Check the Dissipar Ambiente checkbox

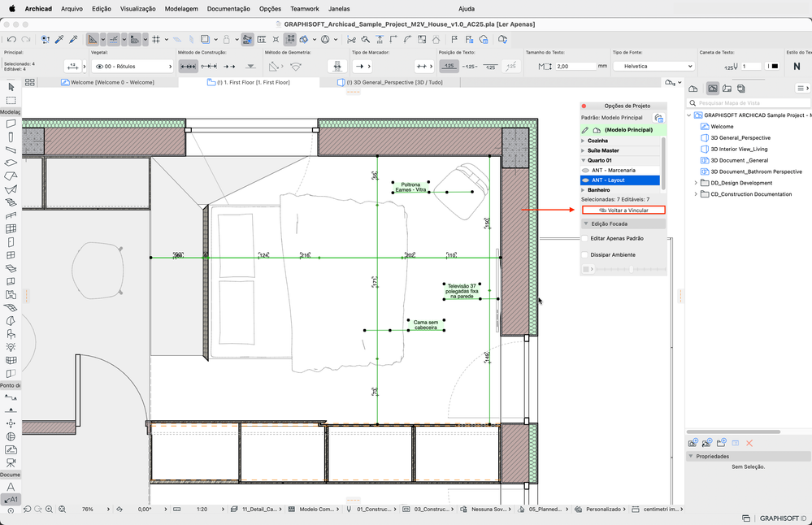pos(585,255)
